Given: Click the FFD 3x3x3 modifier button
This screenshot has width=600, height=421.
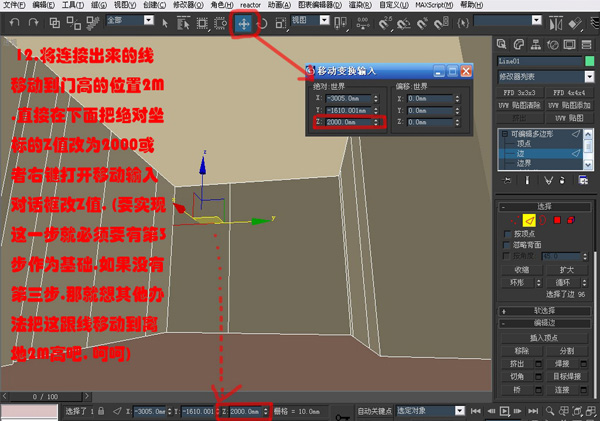Looking at the screenshot, I should pyautogui.click(x=520, y=93).
